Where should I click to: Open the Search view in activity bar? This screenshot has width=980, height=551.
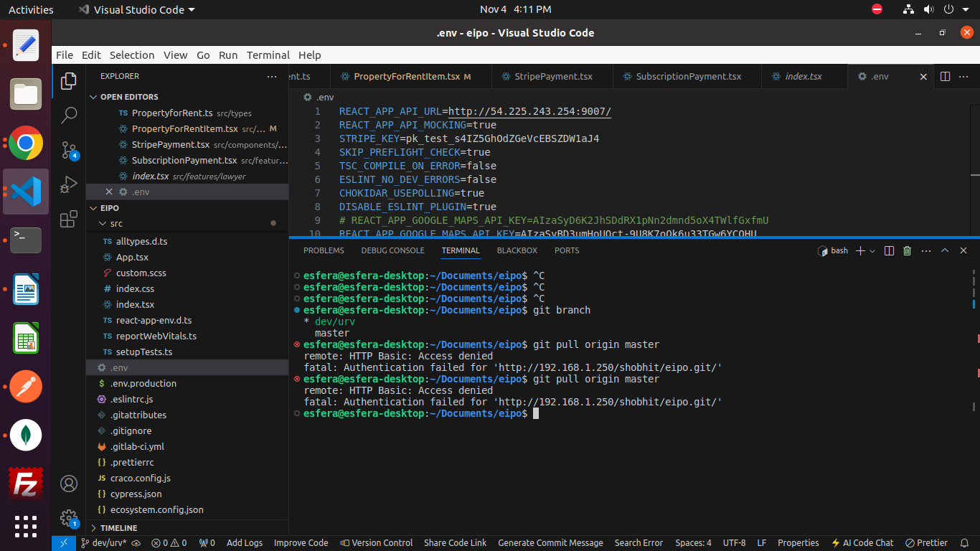click(69, 115)
